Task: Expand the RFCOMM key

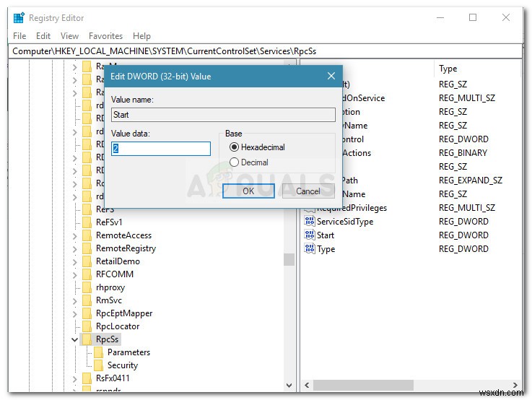Action: pos(74,274)
